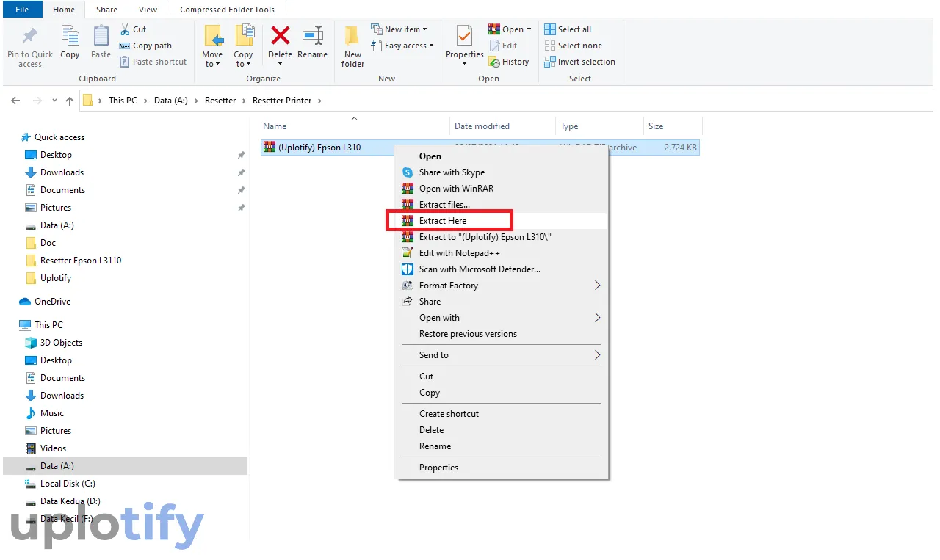
Task: Click Select none in ribbon
Action: 573,46
